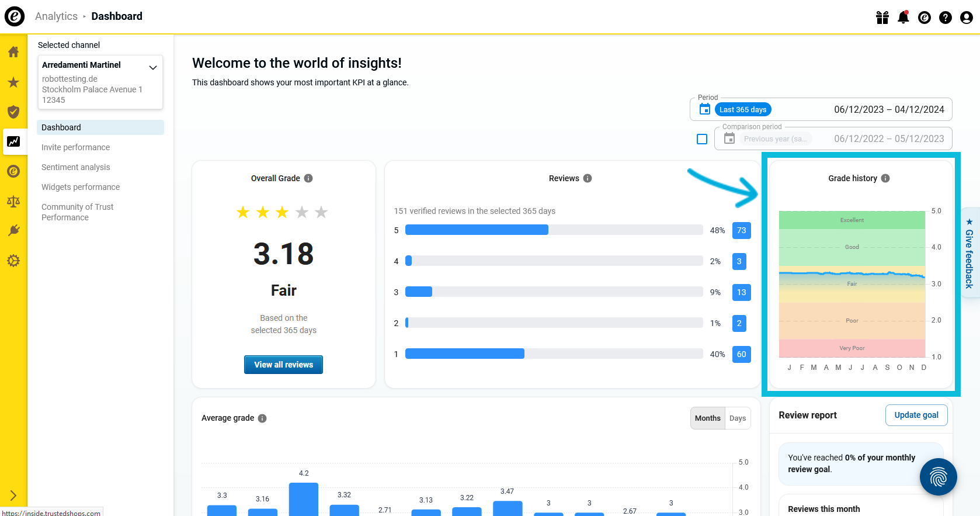Screen dimensions: 980x516
Task: Click the overall grade star rating
Action: [282, 212]
